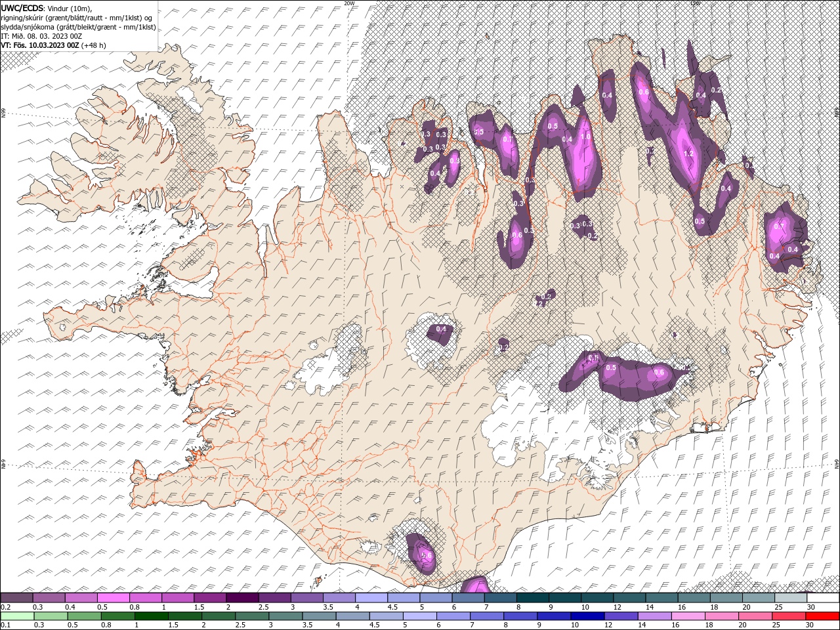Click the 0.2 swatch in the upper purple legend row
The height and width of the screenshot is (630, 840).
pos(16,598)
